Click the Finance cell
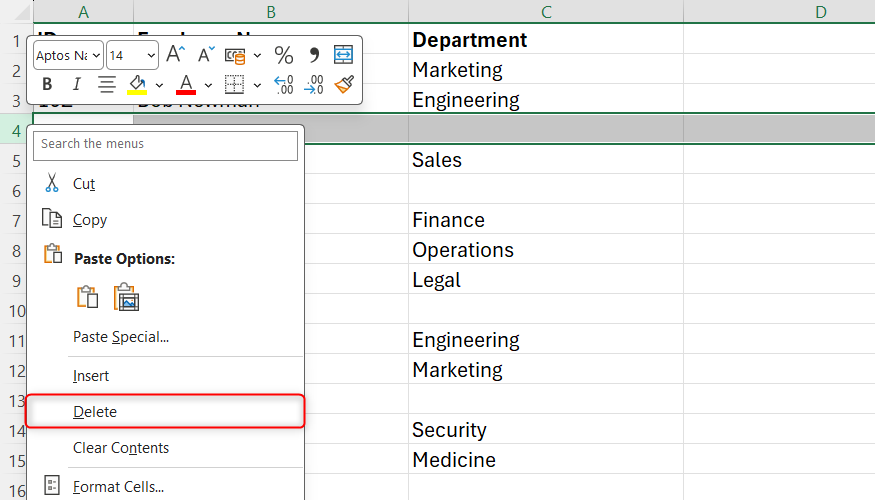This screenshot has width=875, height=500. pyautogui.click(x=546, y=220)
